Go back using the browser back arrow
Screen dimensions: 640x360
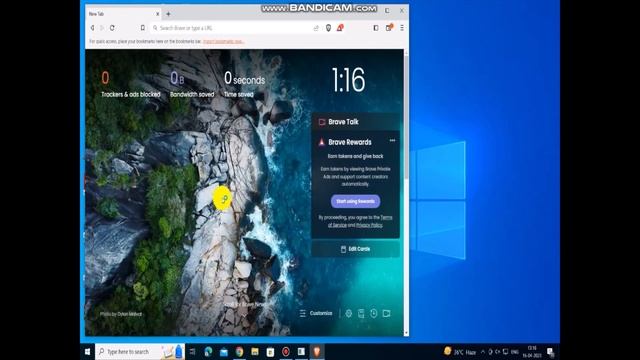pos(93,28)
